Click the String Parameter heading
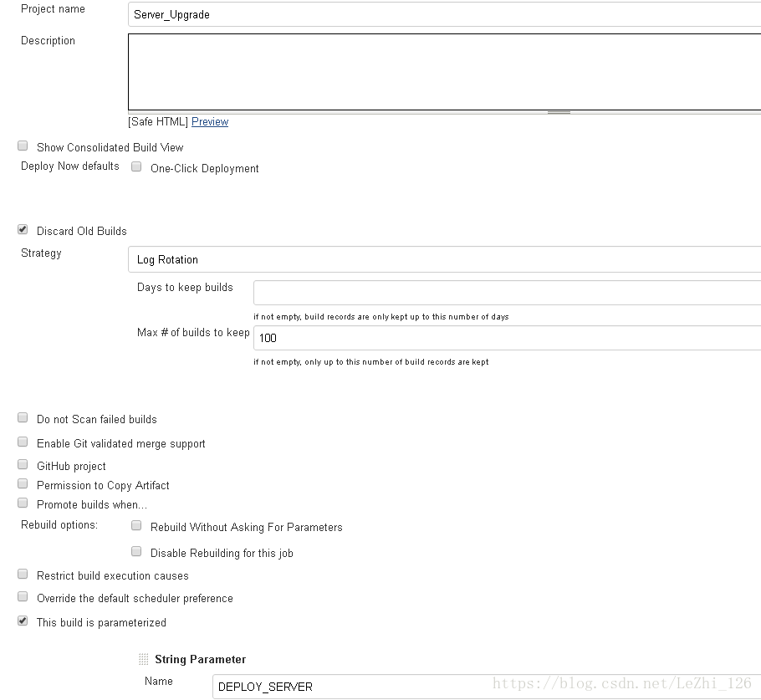The image size is (761, 700). coord(201,659)
